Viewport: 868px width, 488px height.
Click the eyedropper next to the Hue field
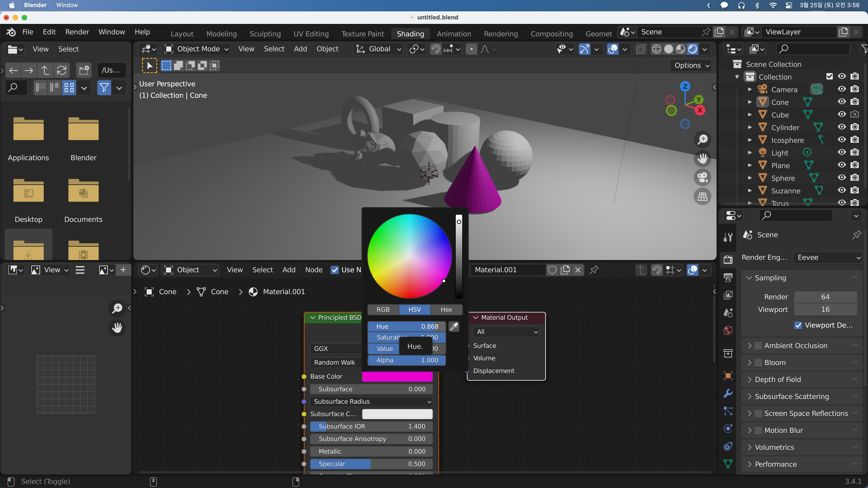(454, 326)
